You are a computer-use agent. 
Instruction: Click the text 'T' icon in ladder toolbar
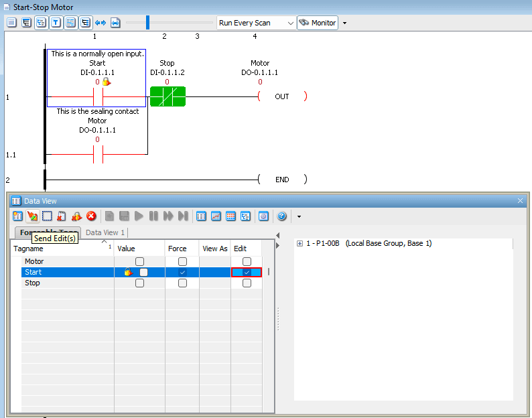56,23
